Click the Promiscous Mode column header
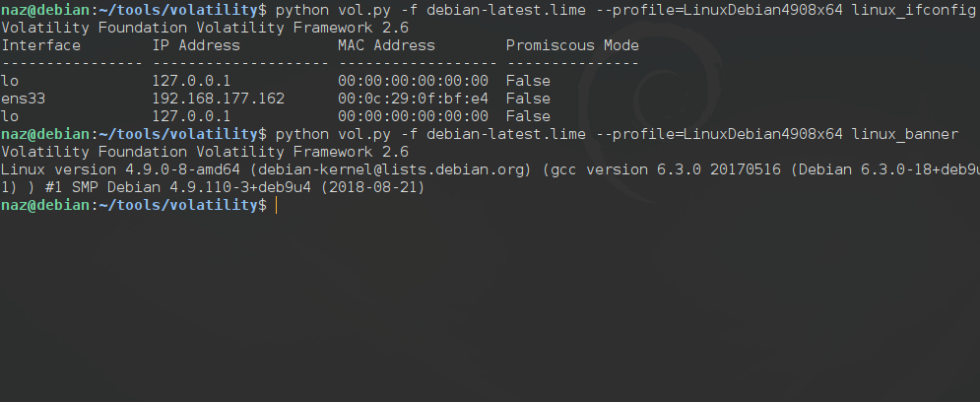Screen dimensions: 980x402 click(572, 45)
